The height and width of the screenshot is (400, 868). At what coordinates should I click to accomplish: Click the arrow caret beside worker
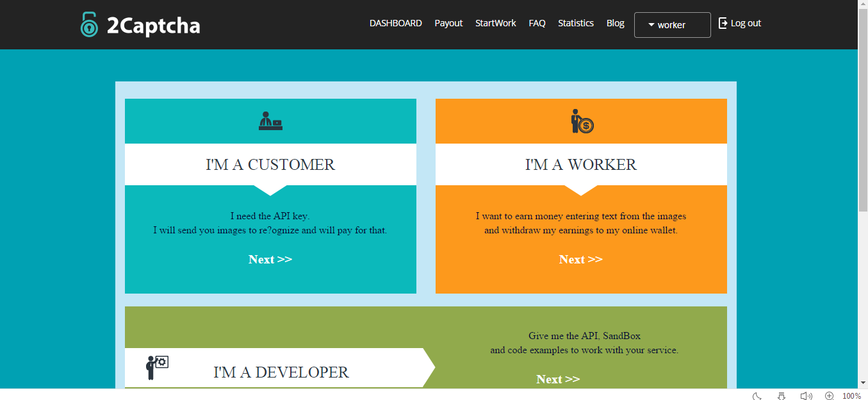tap(651, 25)
